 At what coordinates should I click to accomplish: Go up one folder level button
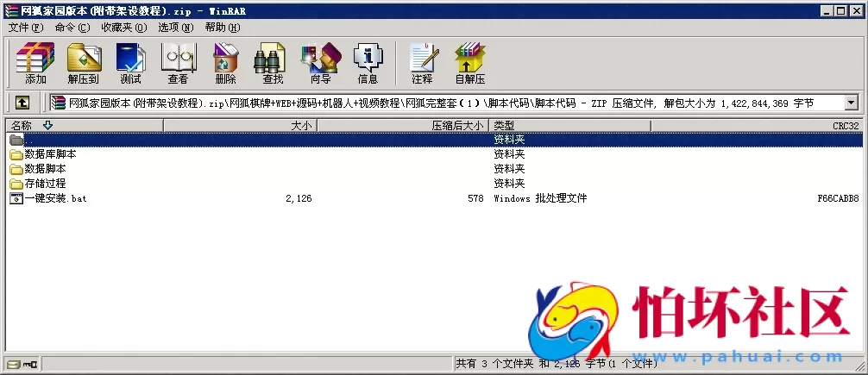pyautogui.click(x=22, y=103)
